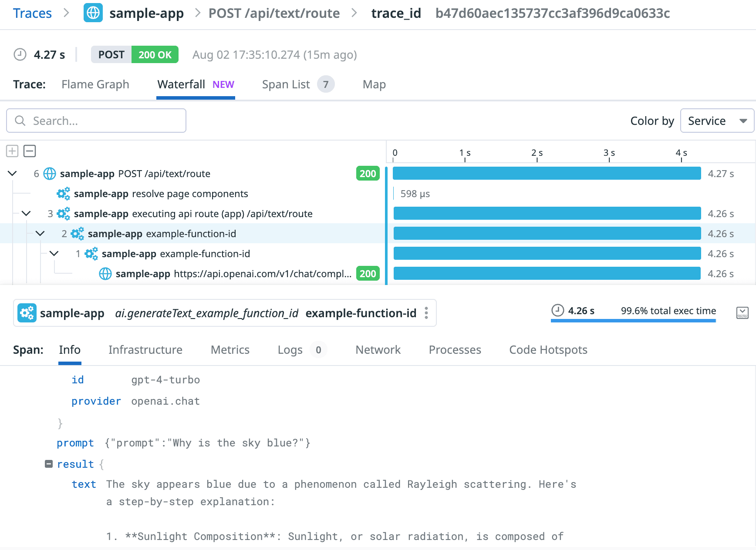Click the clock icon beside 4.27 s duration

[19, 55]
